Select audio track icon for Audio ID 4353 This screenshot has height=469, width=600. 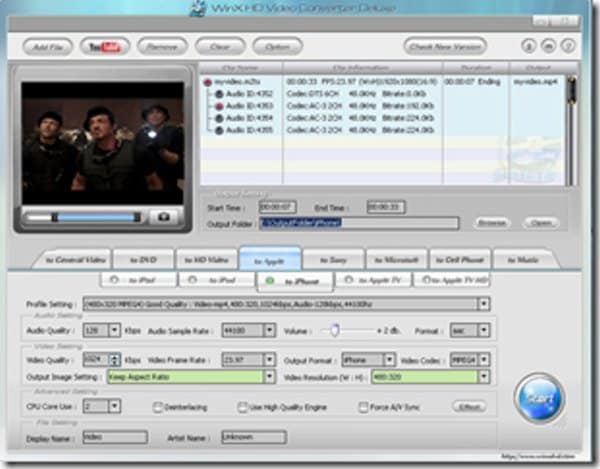tap(219, 106)
